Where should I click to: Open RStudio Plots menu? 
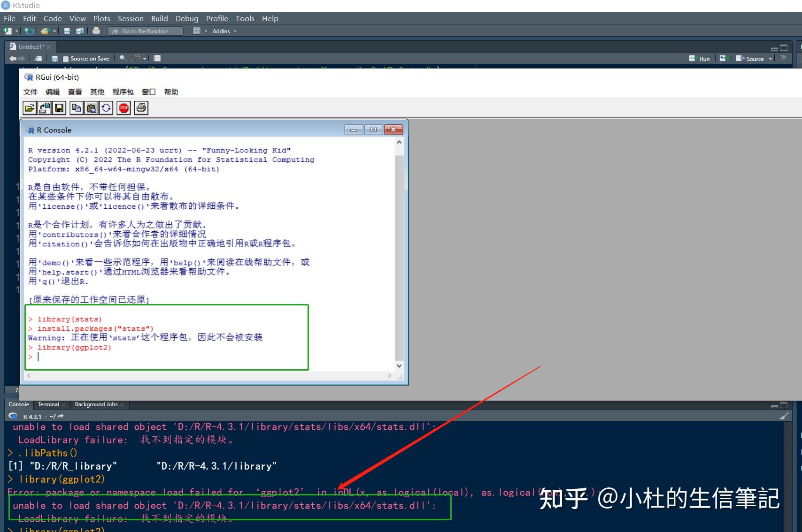[101, 18]
